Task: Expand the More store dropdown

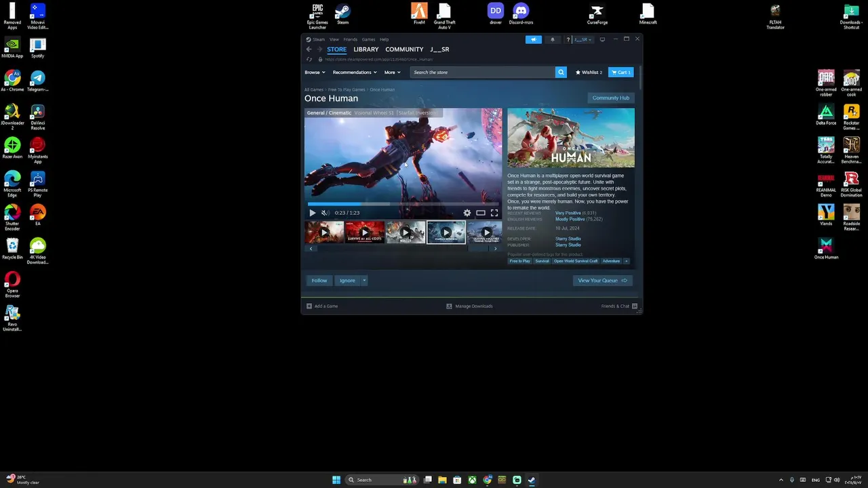Action: 392,73
